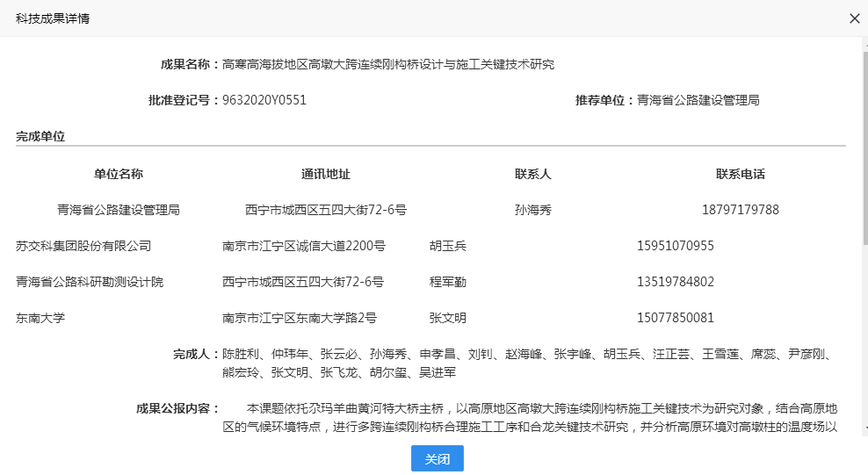The width and height of the screenshot is (868, 475).
Task: Click the 单位名称 column header
Action: [119, 174]
